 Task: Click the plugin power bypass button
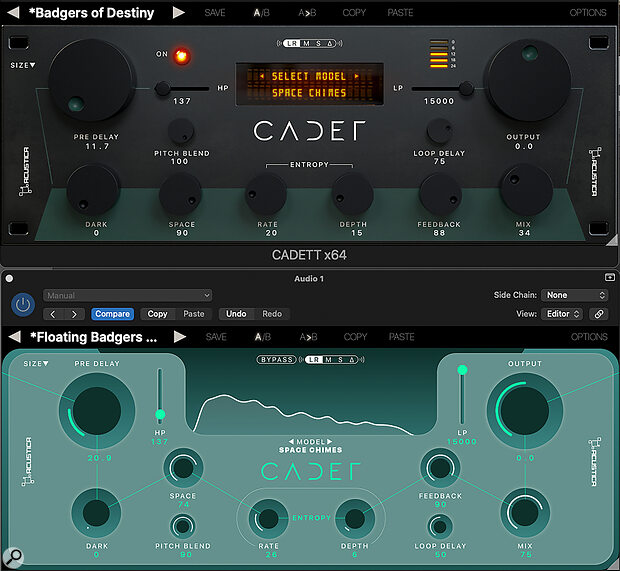(x=23, y=305)
